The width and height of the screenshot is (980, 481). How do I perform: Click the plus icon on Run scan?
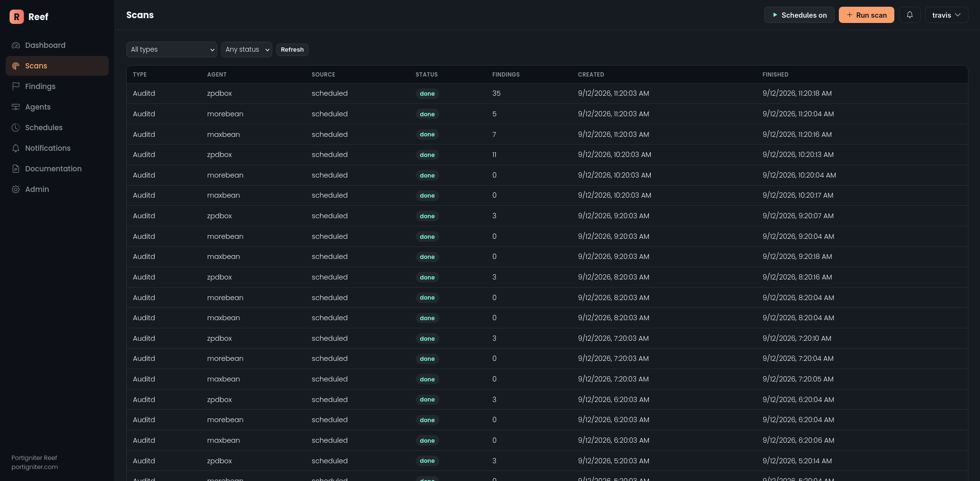[849, 15]
